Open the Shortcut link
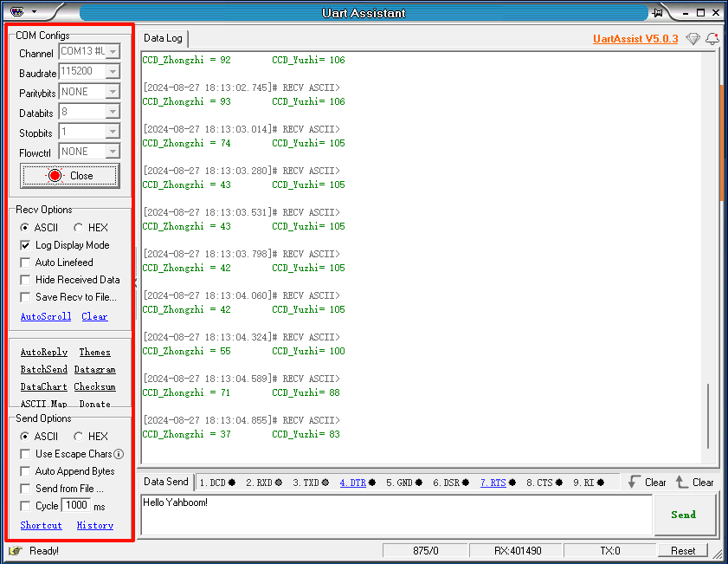Screen dimensions: 728x564 click(x=41, y=525)
